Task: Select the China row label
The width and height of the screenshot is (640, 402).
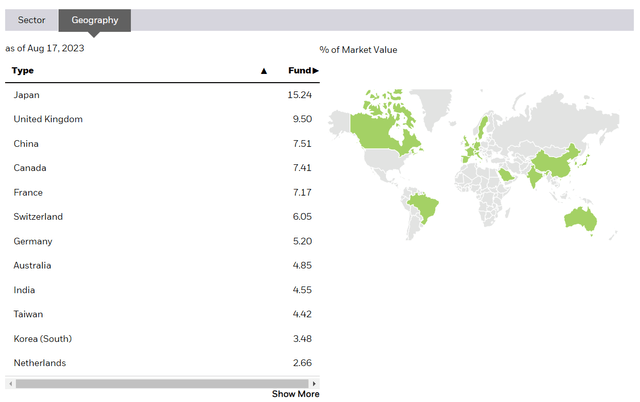Action: point(26,144)
